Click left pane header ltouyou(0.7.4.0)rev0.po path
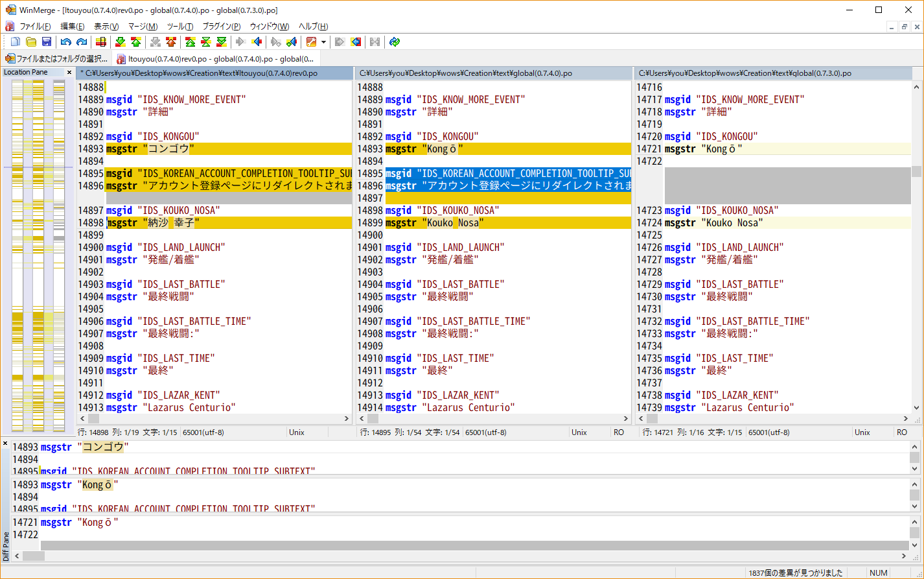Viewport: 924px width, 579px height. 214,73
